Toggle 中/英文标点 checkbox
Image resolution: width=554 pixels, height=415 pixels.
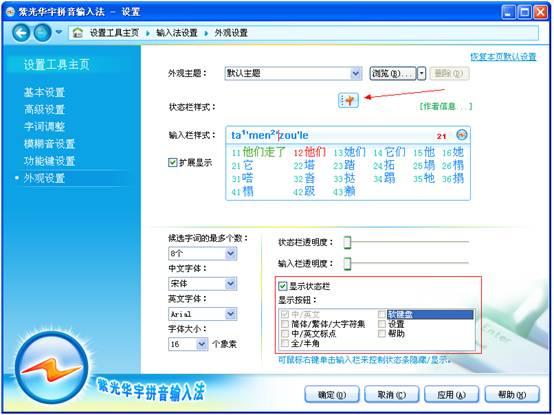(x=285, y=333)
